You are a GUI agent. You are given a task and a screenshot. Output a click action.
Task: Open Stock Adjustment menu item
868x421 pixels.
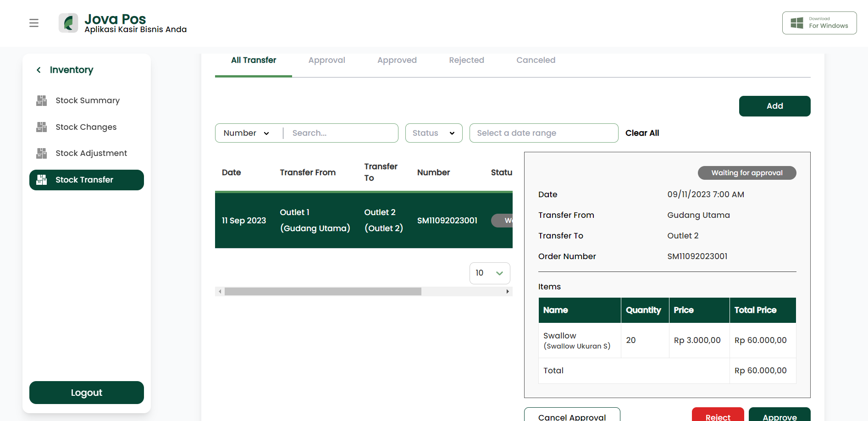click(x=87, y=153)
